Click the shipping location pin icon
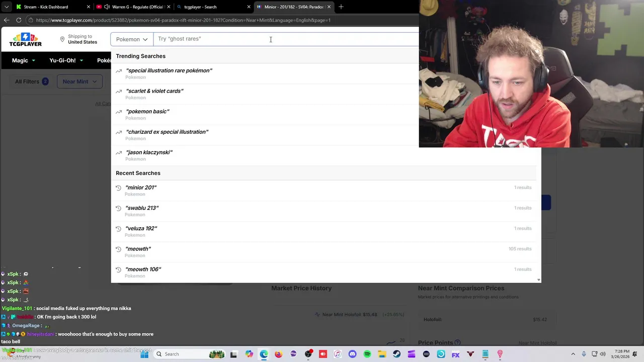The image size is (644, 362). (x=62, y=39)
